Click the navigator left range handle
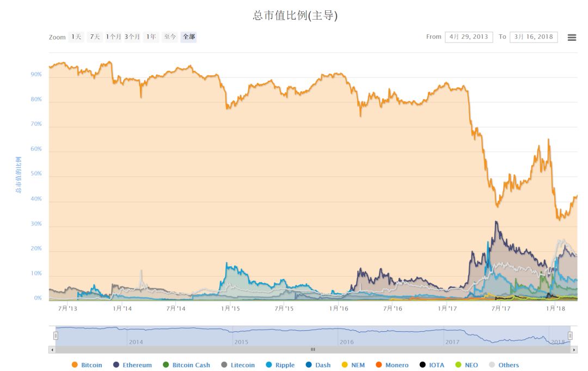The height and width of the screenshot is (371, 588). click(x=56, y=336)
